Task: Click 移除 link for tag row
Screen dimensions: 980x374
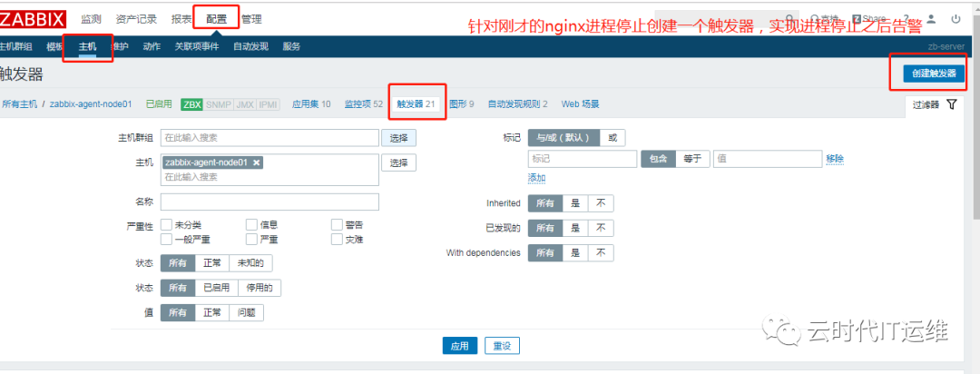Action: coord(835,159)
